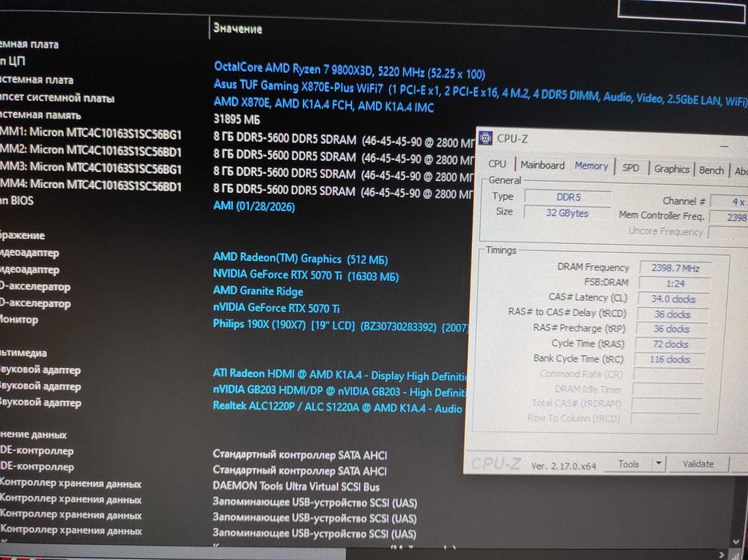The image size is (748, 560).
Task: Switch to the CPU tab in CPU-Z
Action: tap(497, 164)
